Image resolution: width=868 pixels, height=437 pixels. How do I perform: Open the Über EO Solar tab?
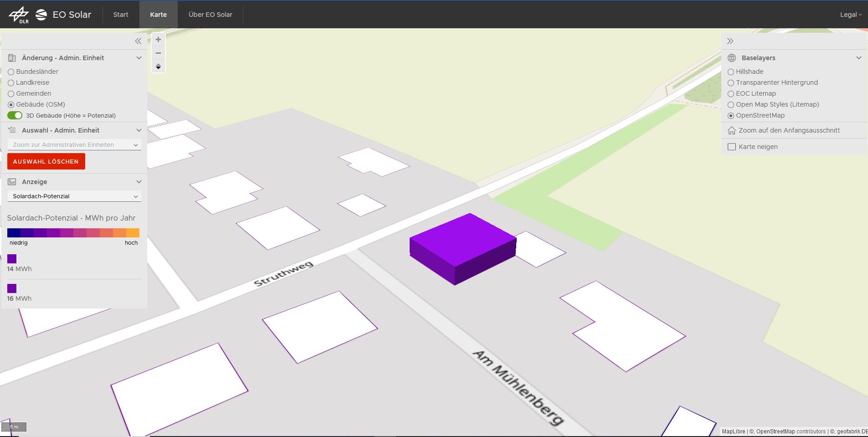(x=210, y=15)
